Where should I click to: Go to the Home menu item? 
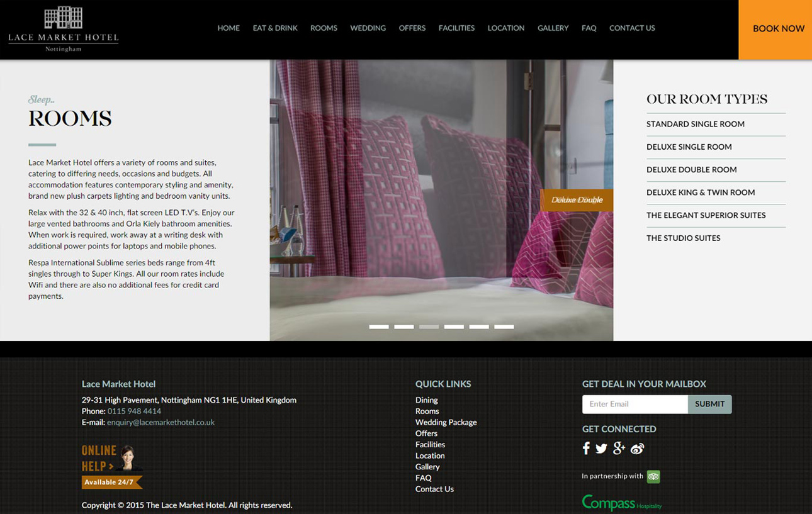tap(228, 28)
